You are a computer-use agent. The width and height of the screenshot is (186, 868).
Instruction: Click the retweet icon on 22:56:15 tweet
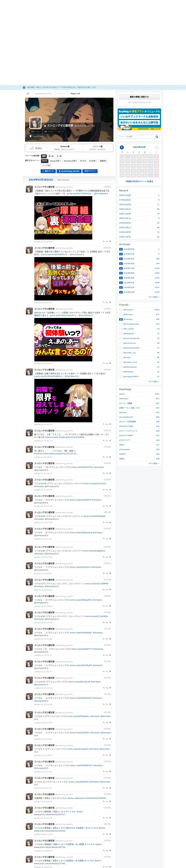(x=107, y=424)
